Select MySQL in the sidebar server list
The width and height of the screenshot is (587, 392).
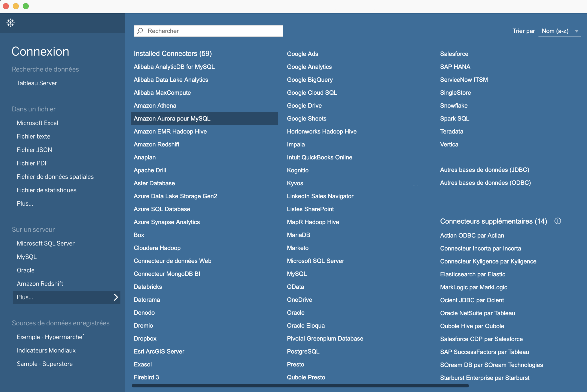[27, 257]
